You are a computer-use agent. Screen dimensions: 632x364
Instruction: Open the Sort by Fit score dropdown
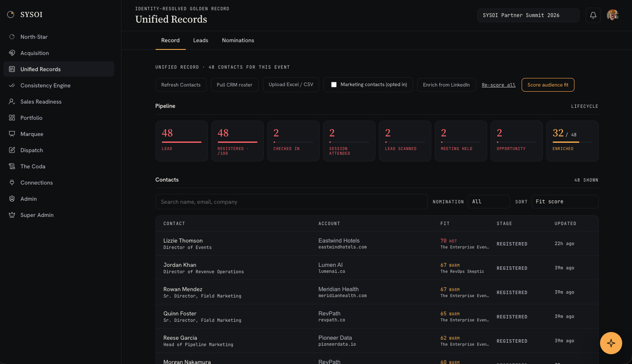pos(565,202)
